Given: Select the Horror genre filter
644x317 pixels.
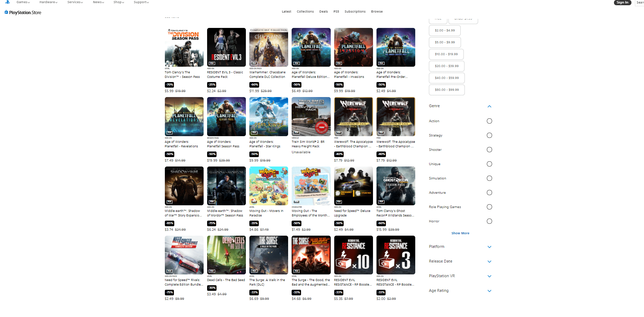Looking at the screenshot, I should point(489,221).
